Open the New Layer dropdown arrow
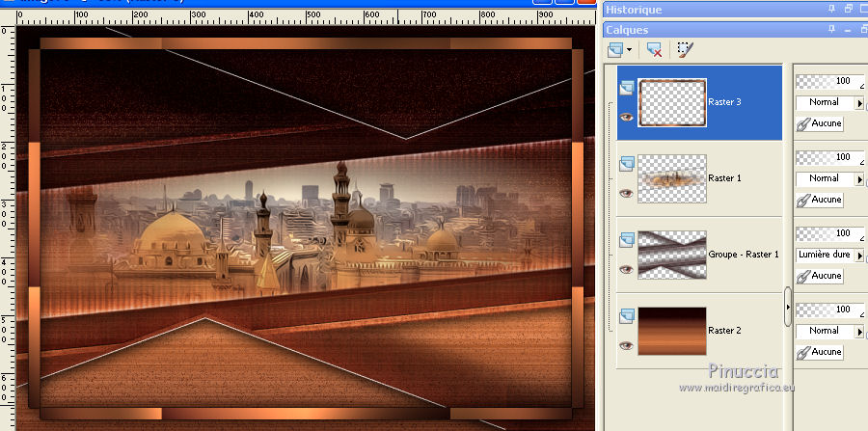 coord(629,50)
